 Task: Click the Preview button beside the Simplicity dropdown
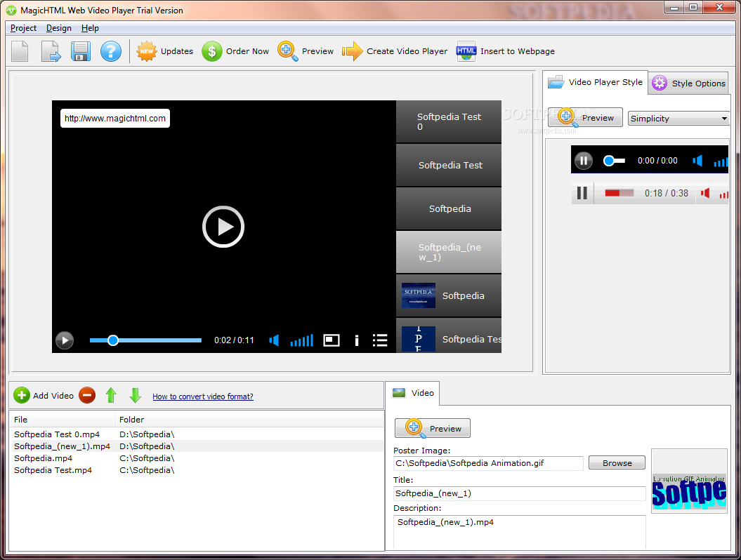tap(586, 118)
